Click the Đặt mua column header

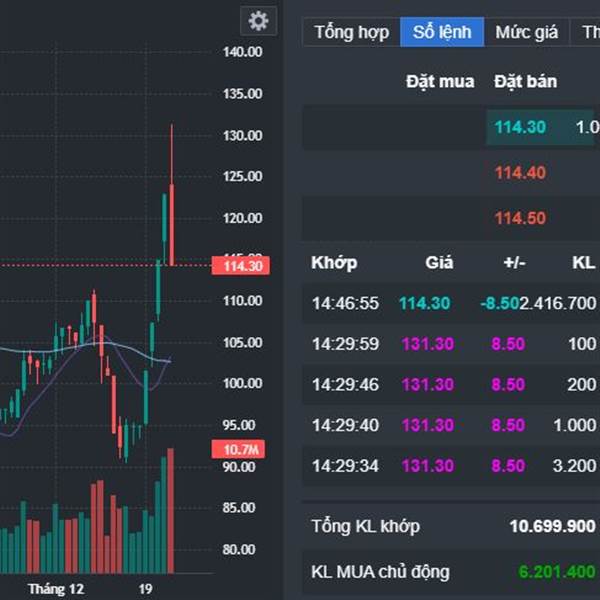[440, 81]
